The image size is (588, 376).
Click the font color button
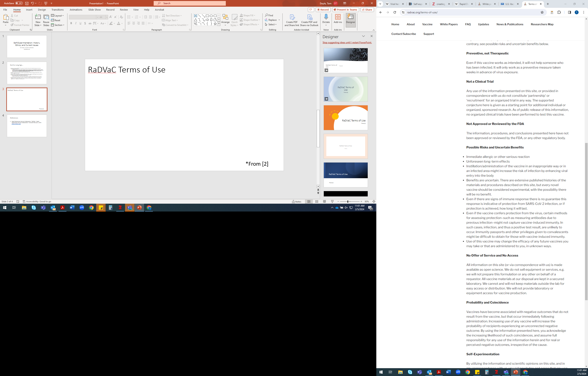pyautogui.click(x=118, y=23)
